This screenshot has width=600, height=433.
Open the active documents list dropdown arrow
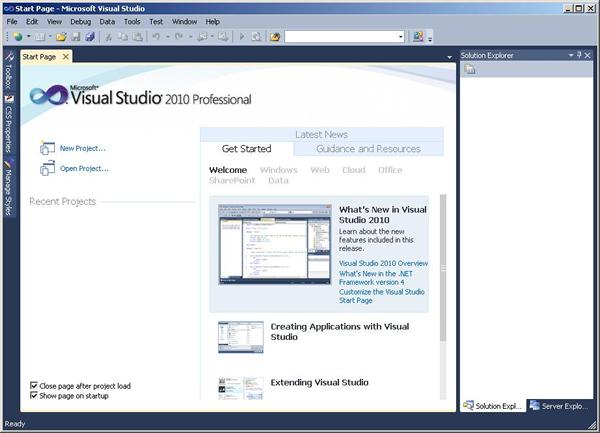[x=449, y=57]
